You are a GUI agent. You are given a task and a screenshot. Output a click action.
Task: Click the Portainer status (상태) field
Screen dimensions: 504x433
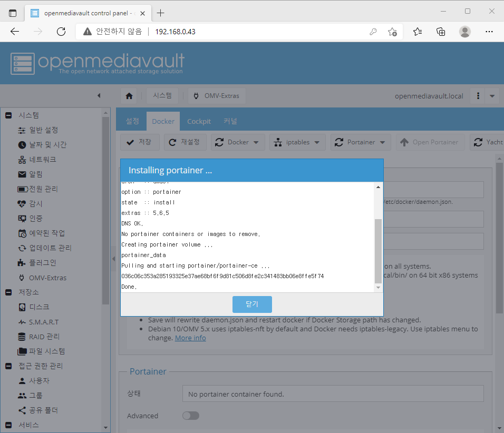click(x=333, y=394)
